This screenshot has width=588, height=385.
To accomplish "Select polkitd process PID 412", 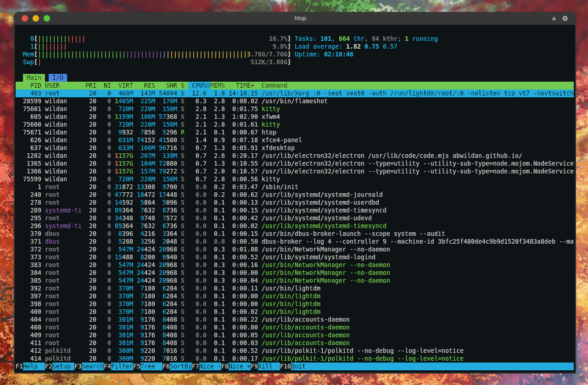I will [x=295, y=351].
